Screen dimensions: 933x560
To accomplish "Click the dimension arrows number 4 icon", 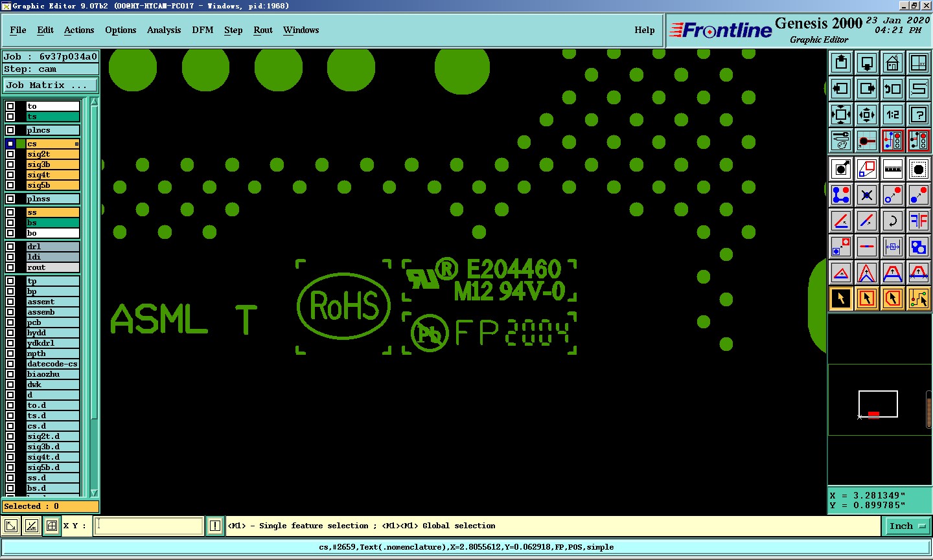I will pyautogui.click(x=893, y=247).
